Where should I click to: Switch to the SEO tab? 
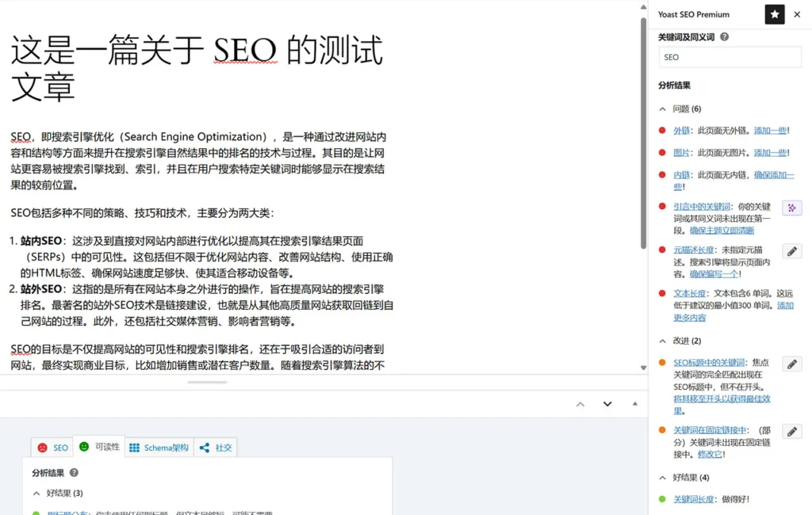51,447
